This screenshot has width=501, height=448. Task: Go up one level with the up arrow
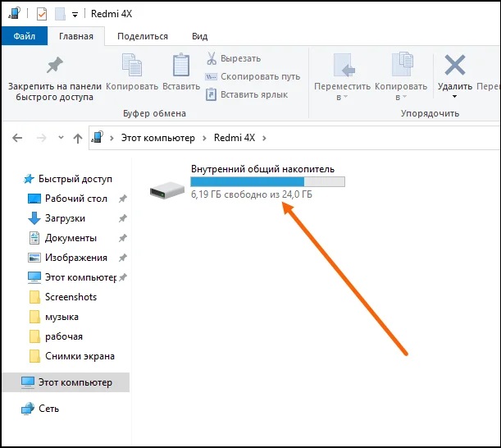click(78, 138)
